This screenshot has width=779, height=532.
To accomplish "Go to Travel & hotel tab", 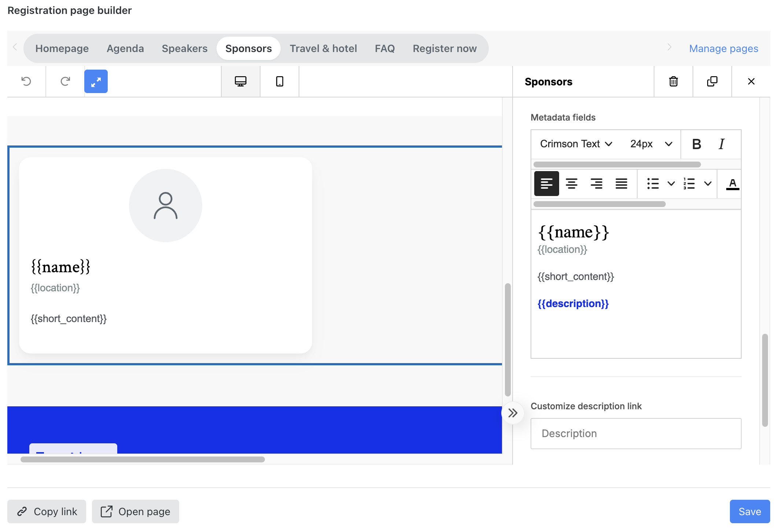I will (x=323, y=48).
